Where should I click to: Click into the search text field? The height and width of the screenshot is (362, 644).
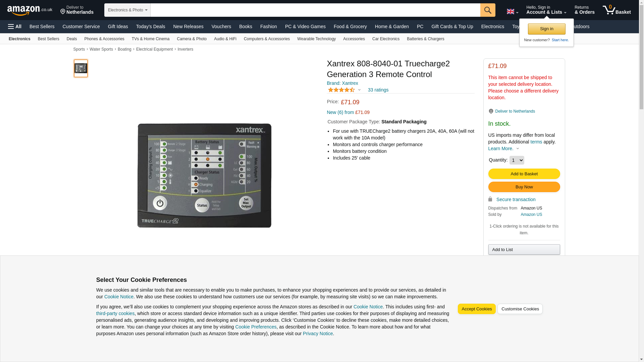click(x=315, y=10)
